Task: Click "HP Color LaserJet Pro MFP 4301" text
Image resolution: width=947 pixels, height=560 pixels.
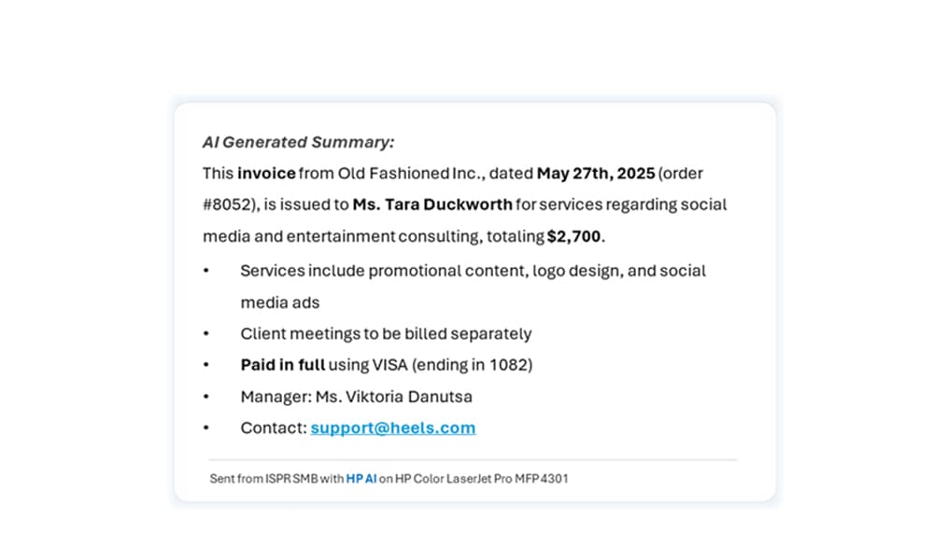Action: click(x=481, y=479)
